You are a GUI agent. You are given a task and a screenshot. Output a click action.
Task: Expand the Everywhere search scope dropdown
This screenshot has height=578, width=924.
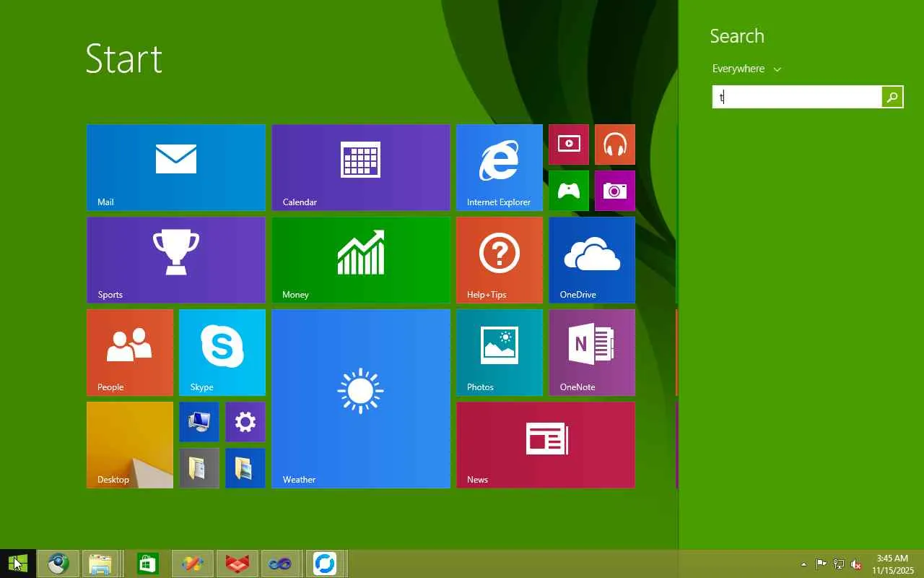[x=746, y=69]
